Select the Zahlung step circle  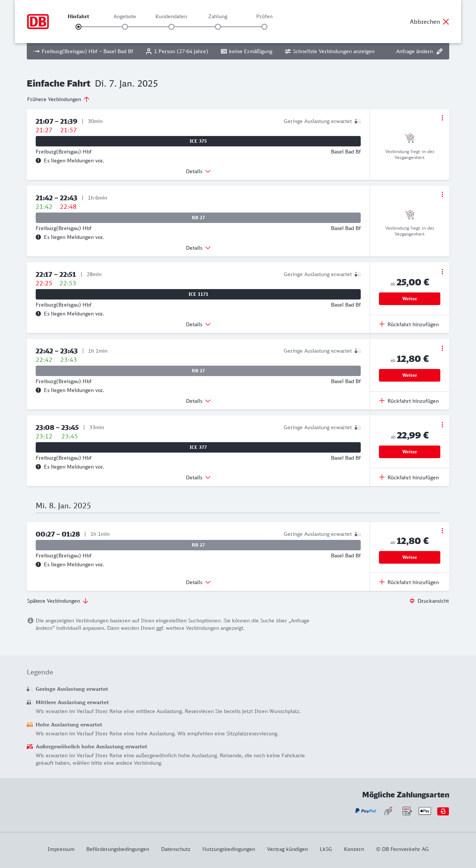(x=218, y=27)
